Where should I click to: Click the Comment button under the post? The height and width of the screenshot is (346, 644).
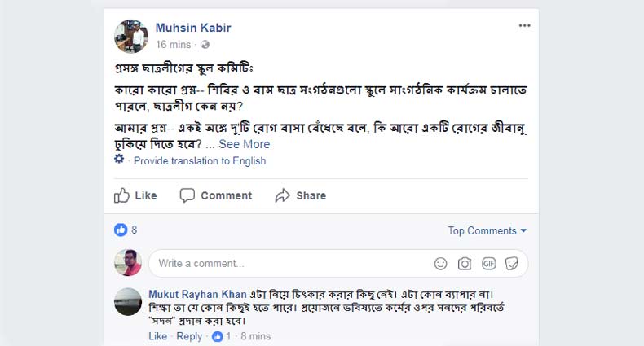[216, 195]
